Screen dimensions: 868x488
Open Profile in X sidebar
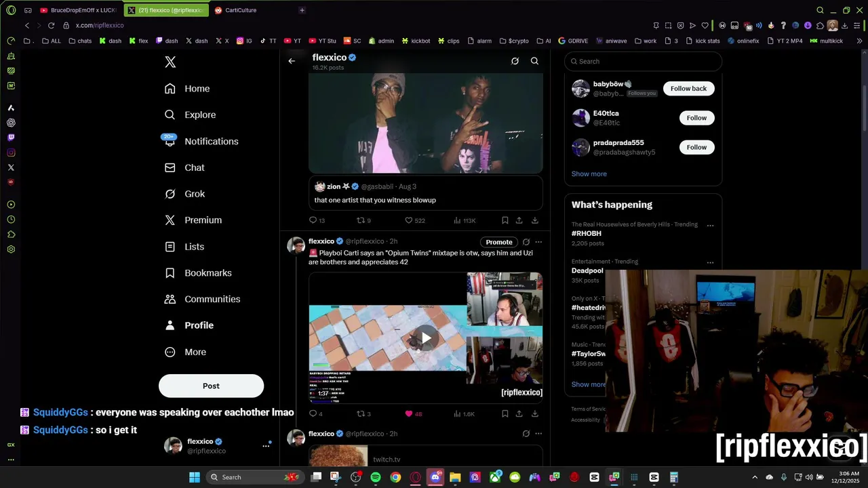click(189, 325)
